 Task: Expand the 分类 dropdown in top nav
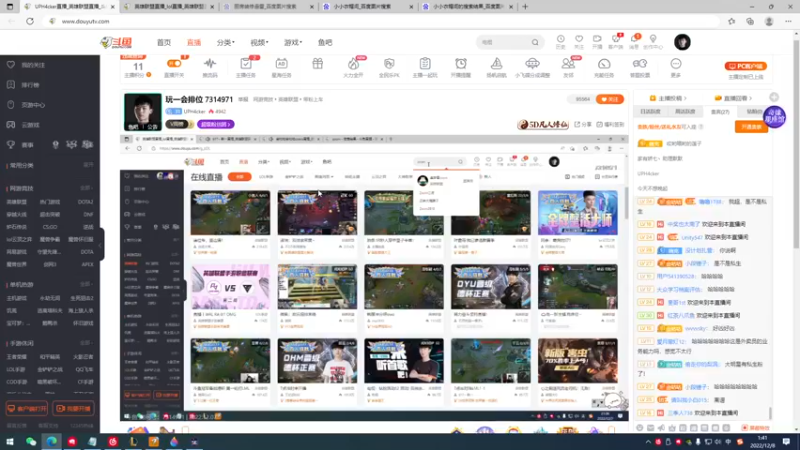(x=226, y=43)
